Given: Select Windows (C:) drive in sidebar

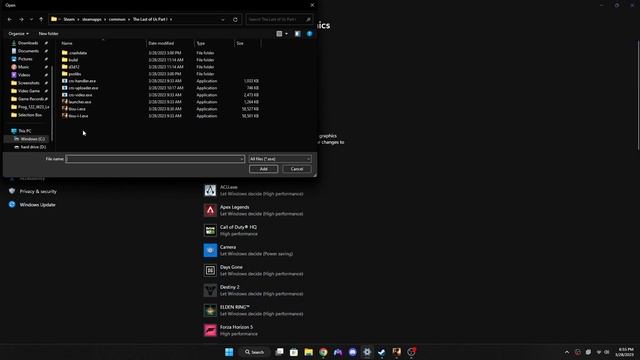Looking at the screenshot, I should coord(32,139).
